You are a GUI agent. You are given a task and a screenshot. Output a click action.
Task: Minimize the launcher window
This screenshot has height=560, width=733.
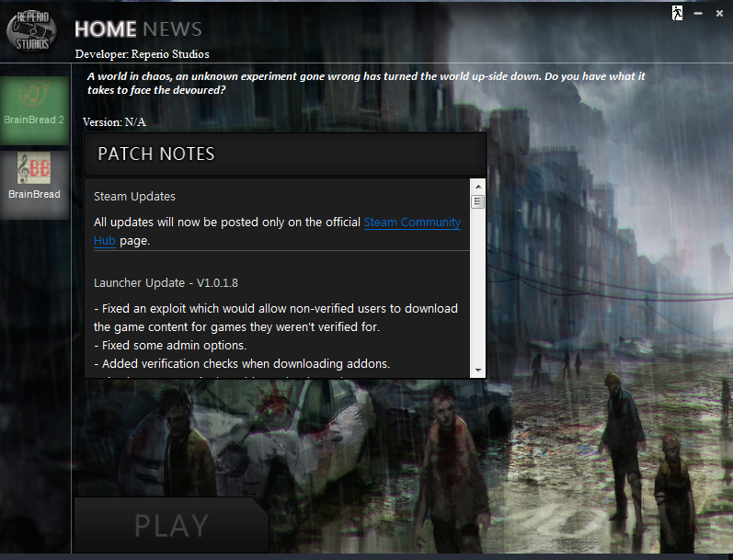click(698, 14)
